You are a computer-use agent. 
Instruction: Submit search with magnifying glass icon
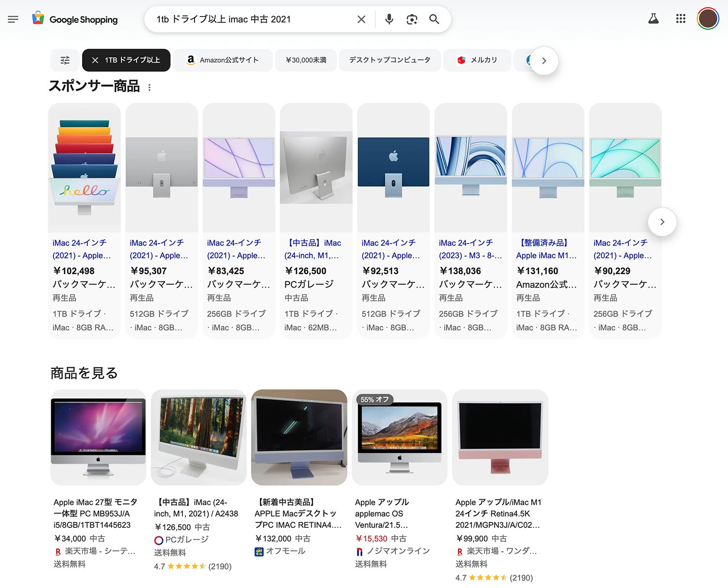click(434, 19)
